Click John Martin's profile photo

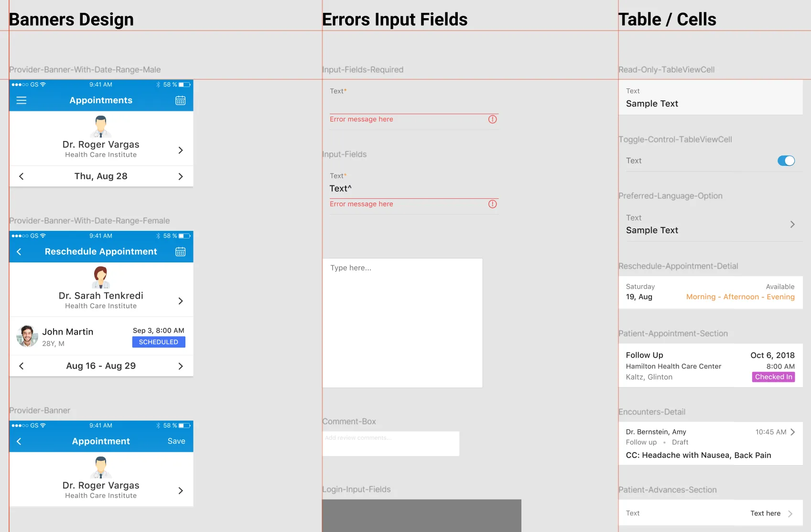click(27, 336)
